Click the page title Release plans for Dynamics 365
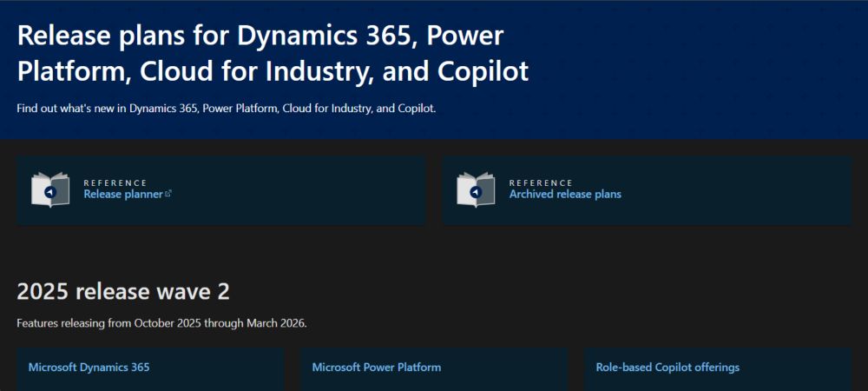 [273, 54]
